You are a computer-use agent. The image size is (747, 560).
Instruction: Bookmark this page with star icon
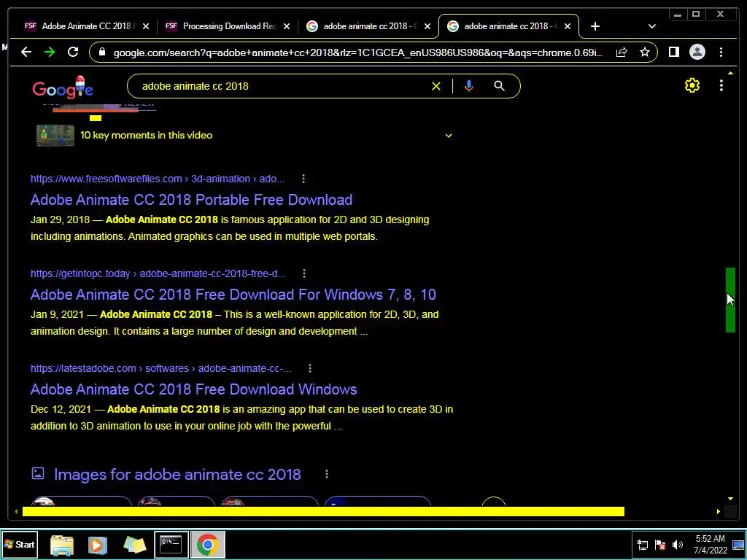645,52
